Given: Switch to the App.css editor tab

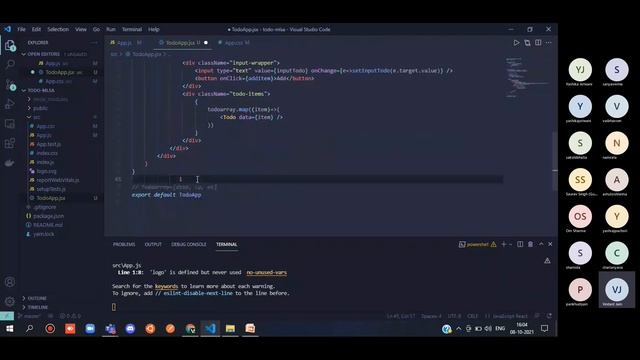Looking at the screenshot, I should (x=233, y=42).
